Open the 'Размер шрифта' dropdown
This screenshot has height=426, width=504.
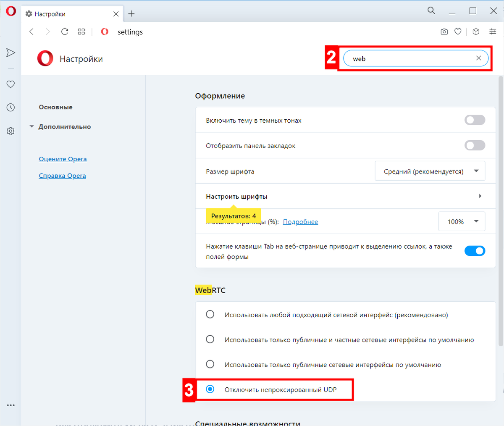[430, 171]
